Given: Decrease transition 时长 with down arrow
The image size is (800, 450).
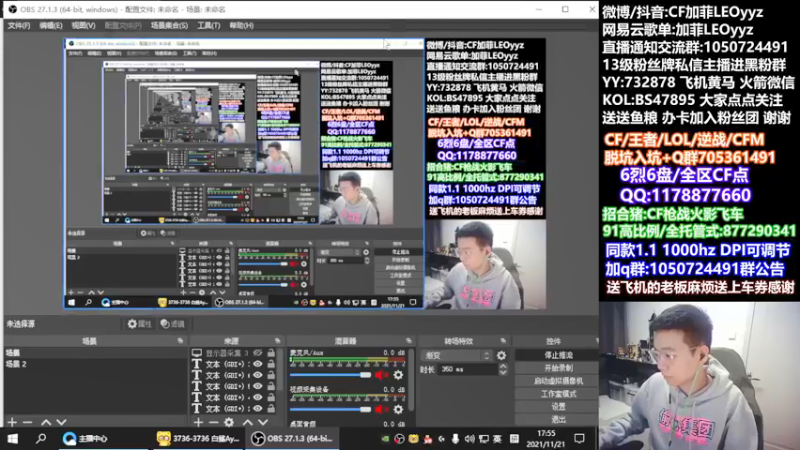Looking at the screenshot, I should [503, 372].
